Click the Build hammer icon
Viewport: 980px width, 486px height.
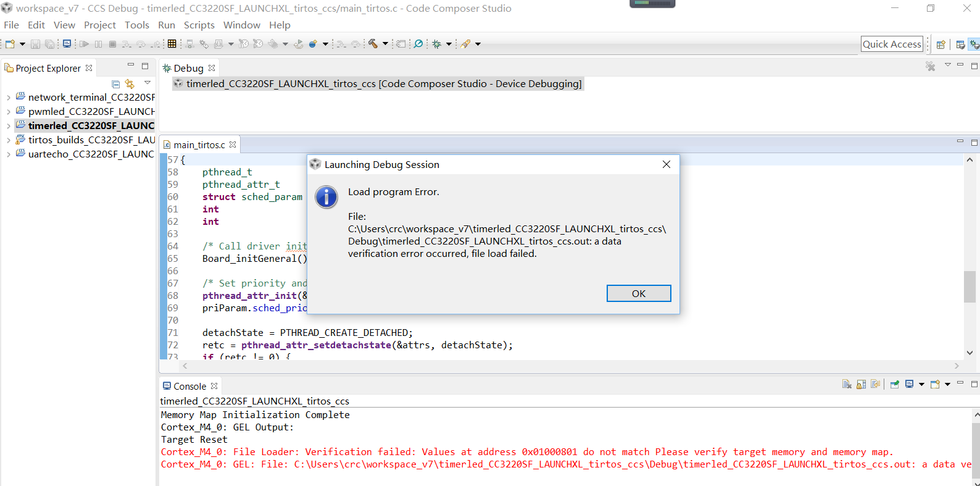373,44
